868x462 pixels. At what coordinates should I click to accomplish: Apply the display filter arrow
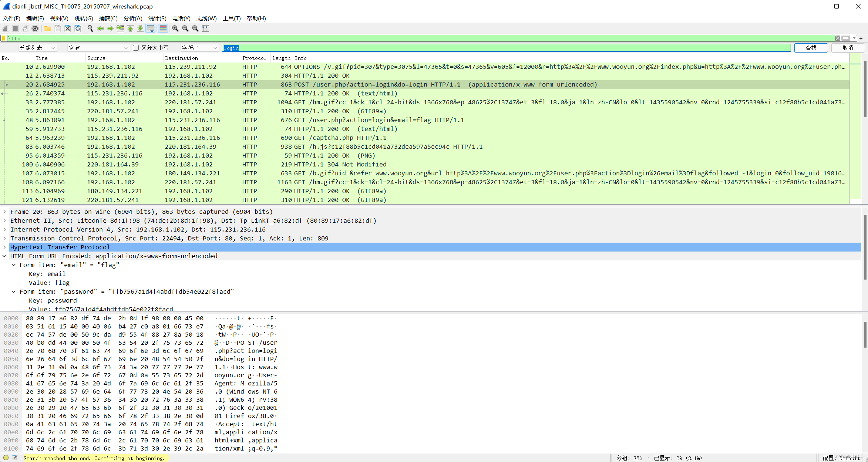point(846,38)
